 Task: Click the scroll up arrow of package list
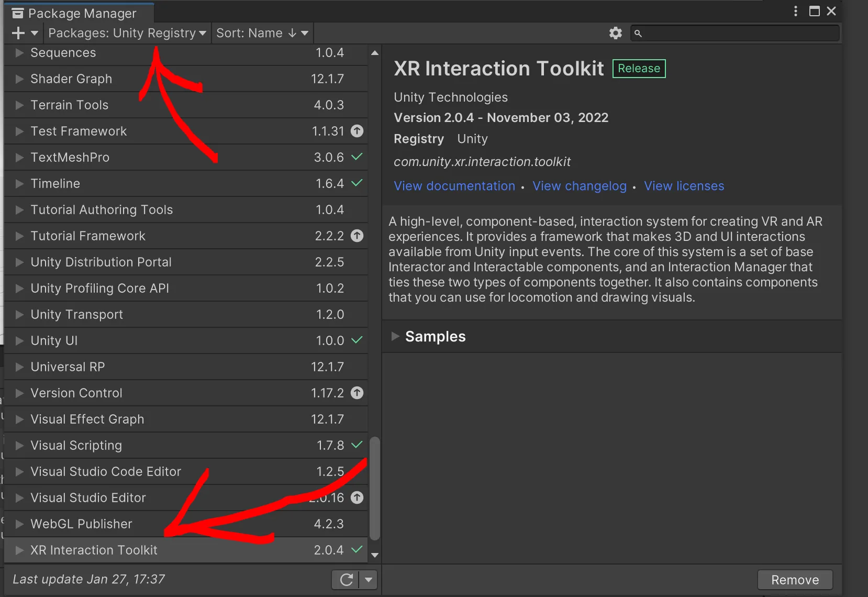pos(375,53)
